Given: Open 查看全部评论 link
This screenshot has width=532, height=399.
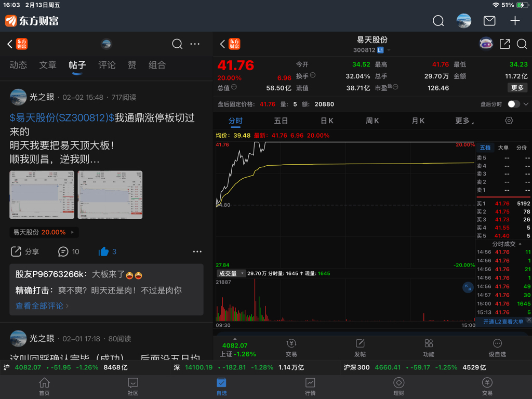Looking at the screenshot, I should point(42,306).
